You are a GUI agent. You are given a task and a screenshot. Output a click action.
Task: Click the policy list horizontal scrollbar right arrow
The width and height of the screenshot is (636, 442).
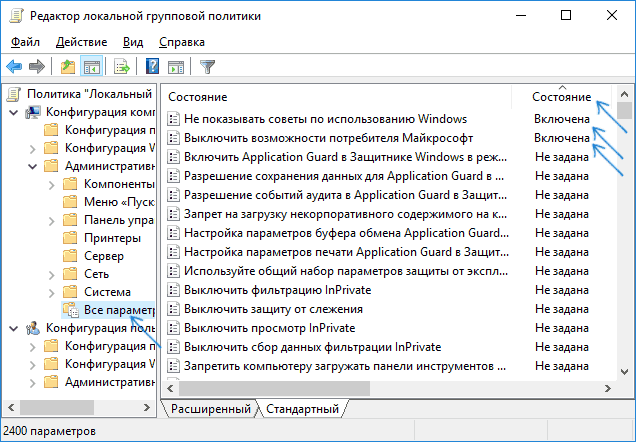pos(608,388)
